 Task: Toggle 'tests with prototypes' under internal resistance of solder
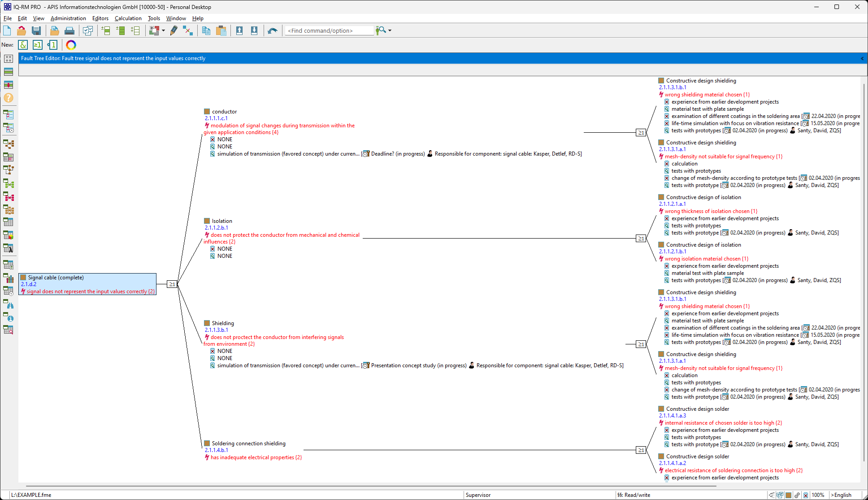point(667,437)
